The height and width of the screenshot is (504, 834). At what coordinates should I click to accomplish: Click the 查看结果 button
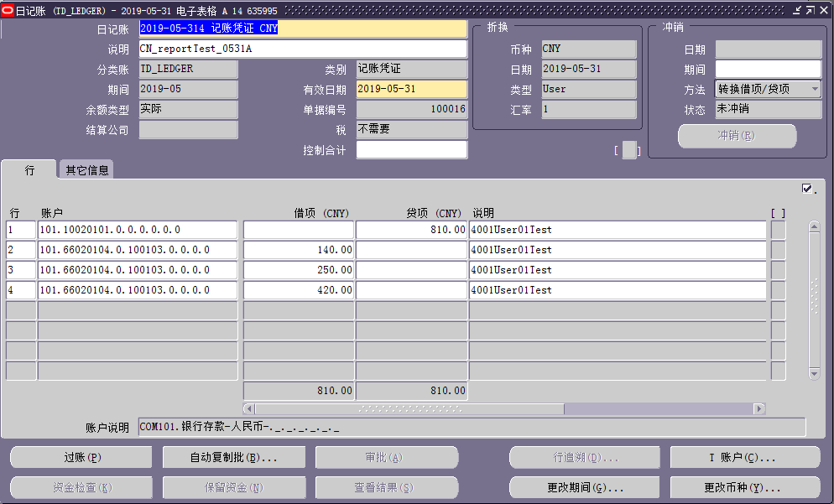tap(386, 487)
